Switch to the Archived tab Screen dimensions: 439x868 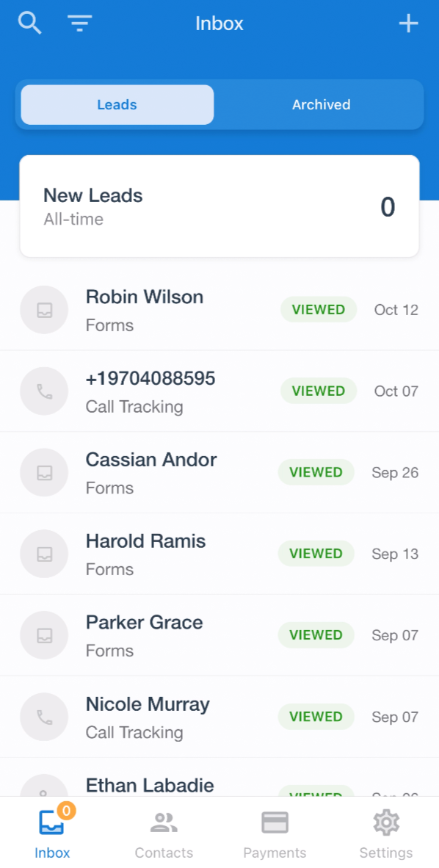pos(321,104)
